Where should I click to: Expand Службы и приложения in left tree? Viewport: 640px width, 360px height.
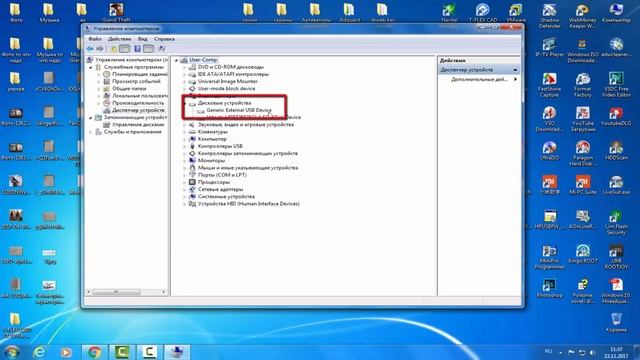coord(91,132)
